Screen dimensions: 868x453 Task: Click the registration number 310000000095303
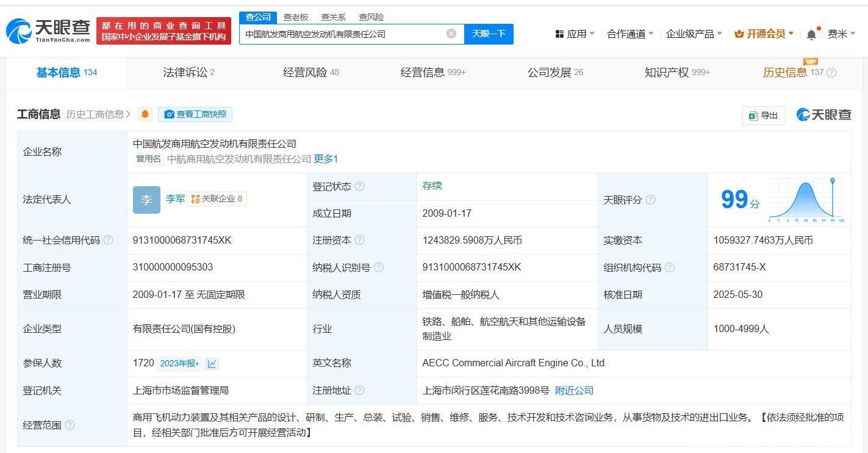click(173, 267)
